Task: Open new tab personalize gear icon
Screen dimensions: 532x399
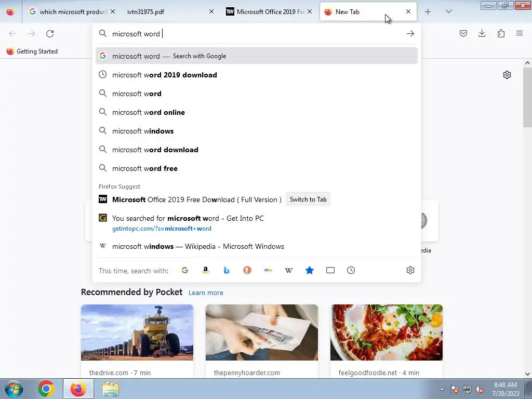Action: tap(507, 75)
